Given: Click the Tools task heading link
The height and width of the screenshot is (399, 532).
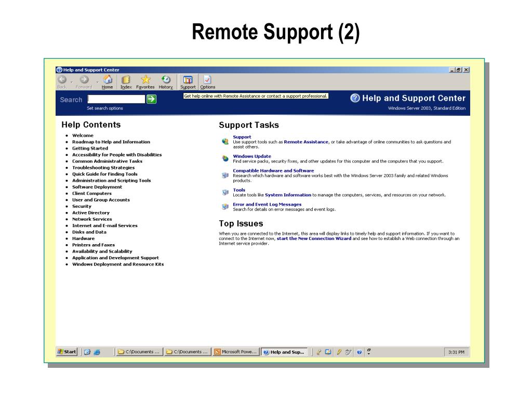Looking at the screenshot, I should pyautogui.click(x=239, y=190).
